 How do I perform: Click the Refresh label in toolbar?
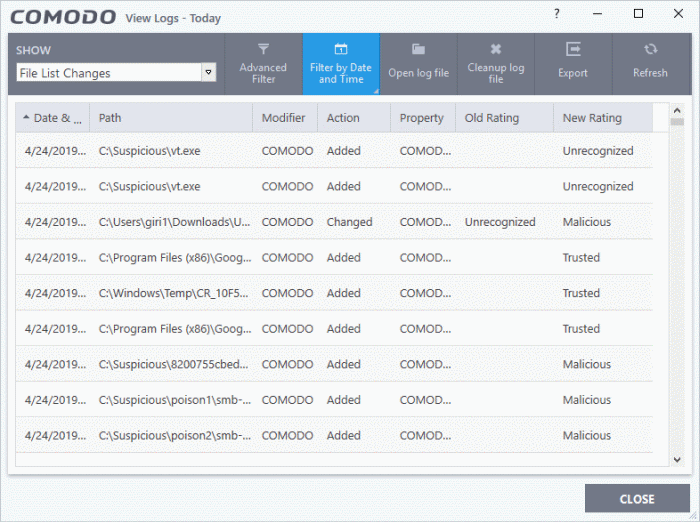pos(650,73)
